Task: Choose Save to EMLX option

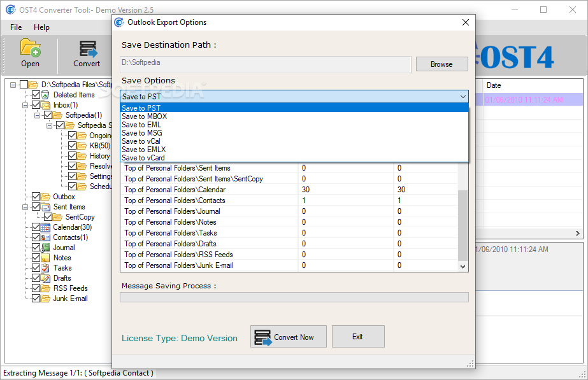Action: 294,150
